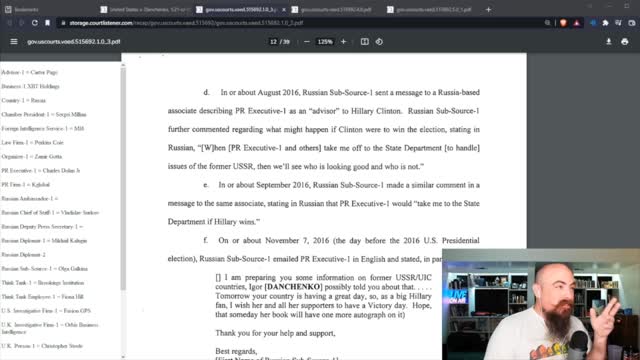Open the extensions puzzle icon

click(x=605, y=23)
